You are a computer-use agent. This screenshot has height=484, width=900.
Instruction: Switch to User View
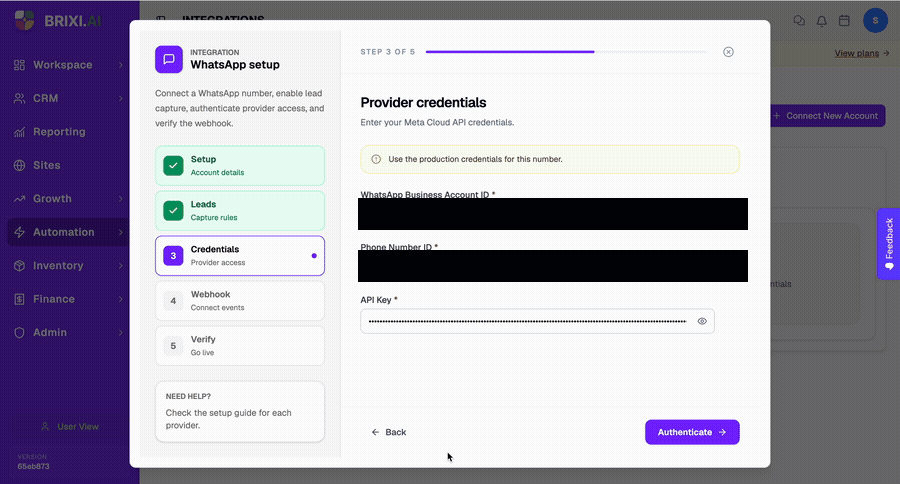70,427
